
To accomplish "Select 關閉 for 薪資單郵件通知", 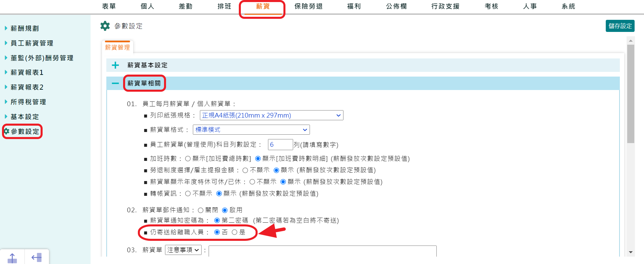I will point(201,210).
